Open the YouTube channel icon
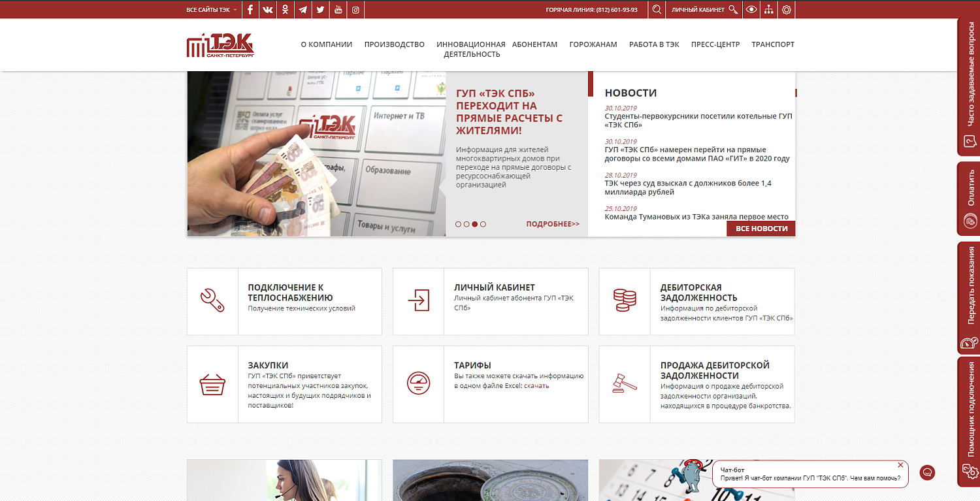This screenshot has width=980, height=501. [338, 10]
